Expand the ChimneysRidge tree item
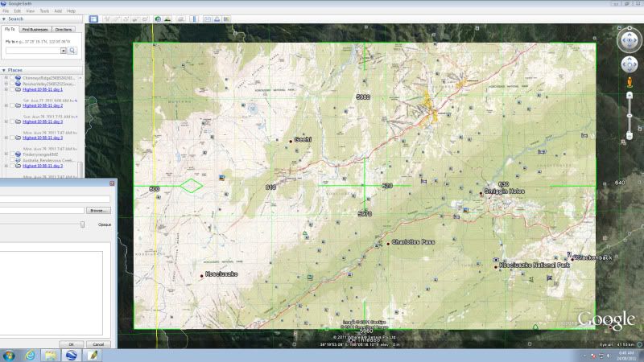This screenshot has height=362, width=644. click(x=6, y=77)
